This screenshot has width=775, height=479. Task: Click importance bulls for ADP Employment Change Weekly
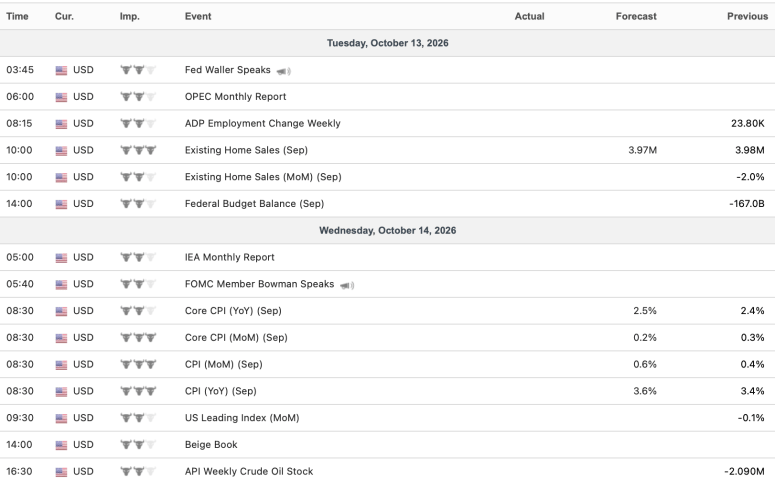tap(138, 124)
